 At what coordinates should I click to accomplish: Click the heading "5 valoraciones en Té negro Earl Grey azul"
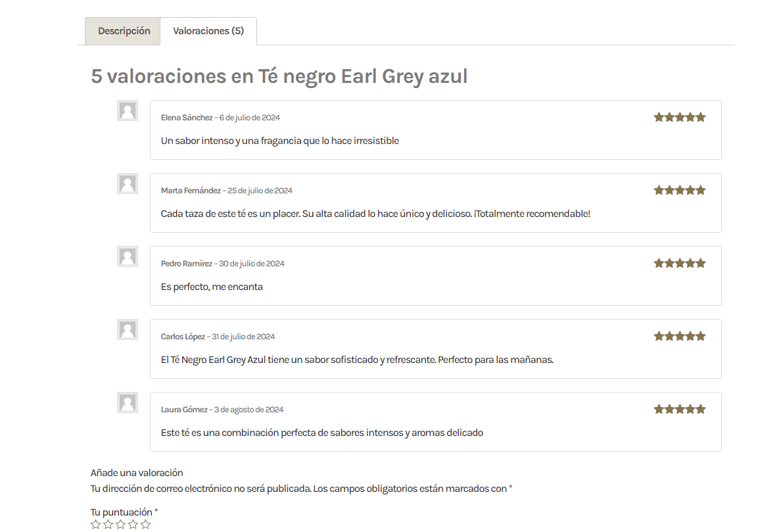tap(279, 76)
